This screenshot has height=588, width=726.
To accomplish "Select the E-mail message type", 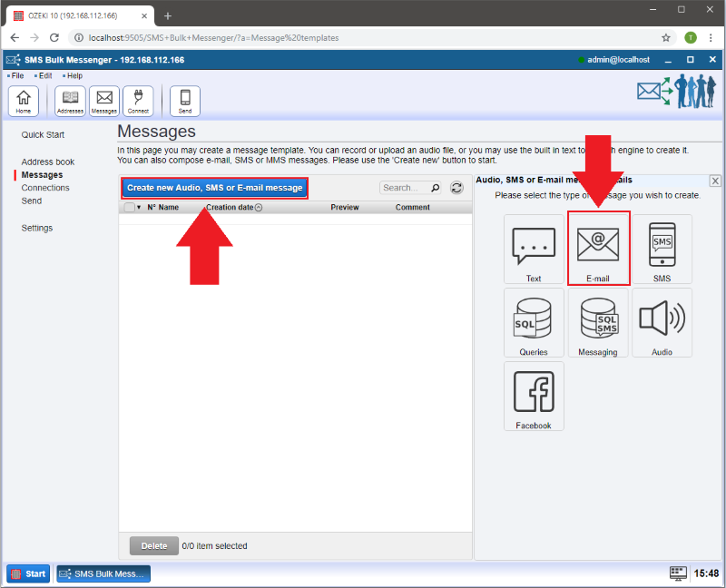I will pyautogui.click(x=598, y=249).
